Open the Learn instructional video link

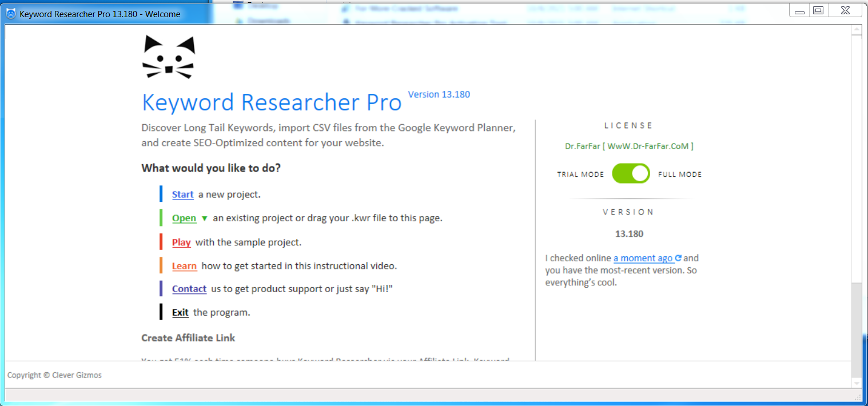(184, 266)
